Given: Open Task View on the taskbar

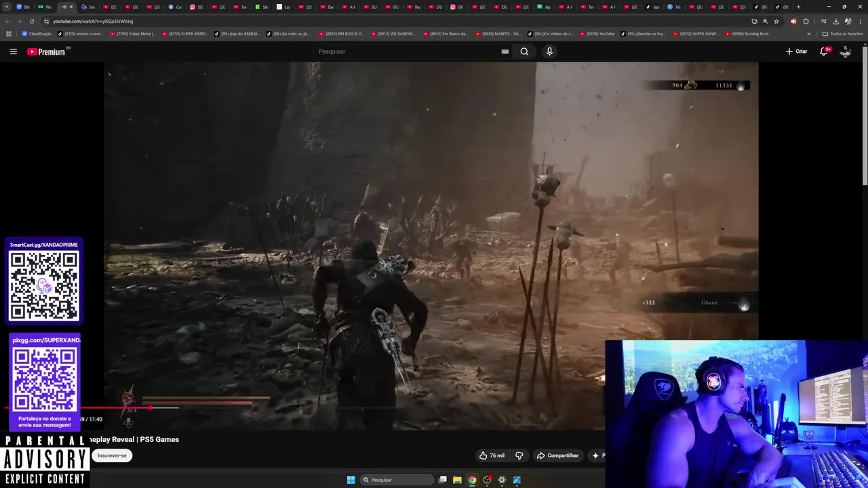Looking at the screenshot, I should click(442, 480).
